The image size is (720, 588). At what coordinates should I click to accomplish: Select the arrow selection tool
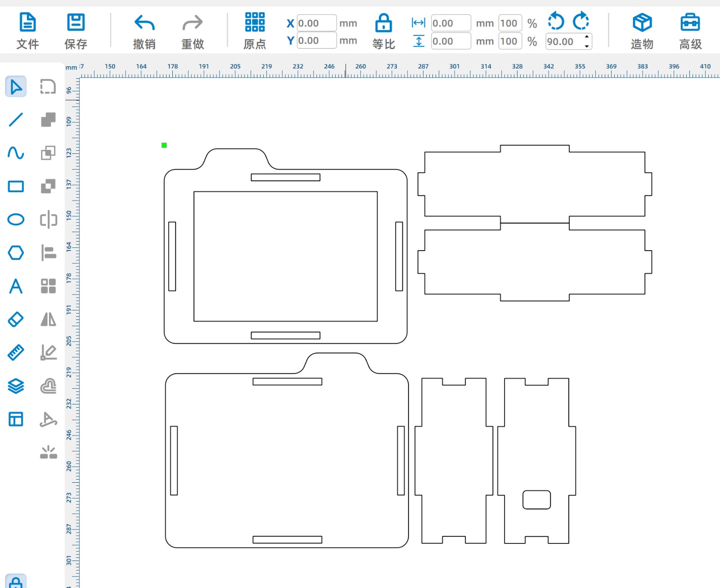[x=16, y=87]
